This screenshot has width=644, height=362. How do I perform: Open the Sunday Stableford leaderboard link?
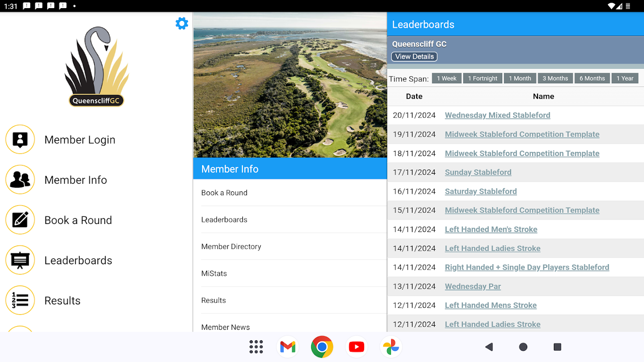[478, 172]
